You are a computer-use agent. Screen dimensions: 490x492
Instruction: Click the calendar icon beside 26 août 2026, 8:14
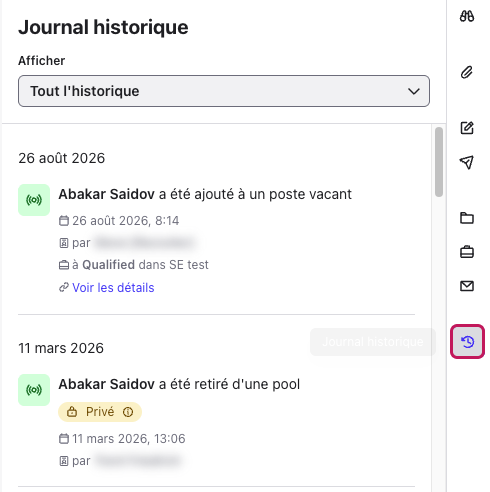coord(64,221)
